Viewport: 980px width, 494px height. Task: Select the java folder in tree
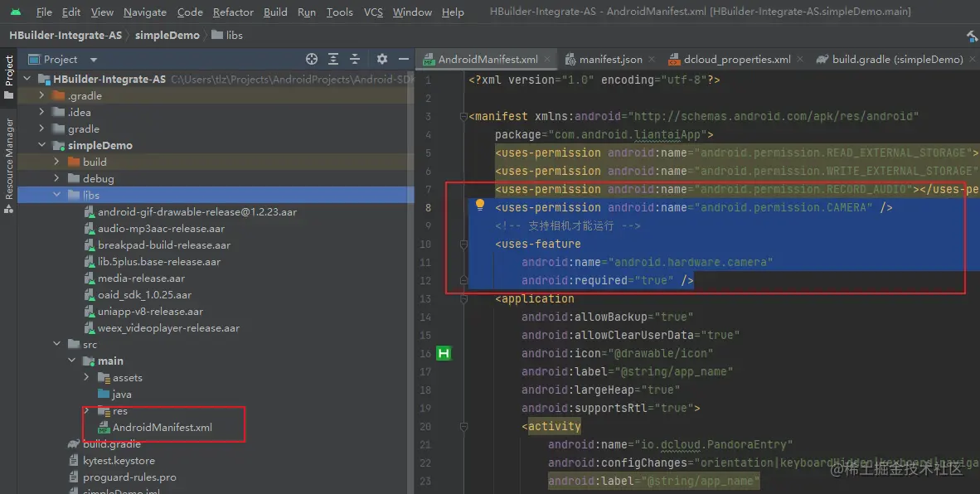pos(115,394)
